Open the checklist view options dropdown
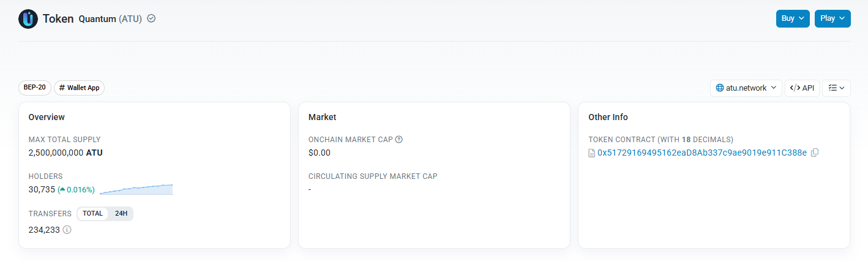Viewport: 868px width, 261px height. 836,88
